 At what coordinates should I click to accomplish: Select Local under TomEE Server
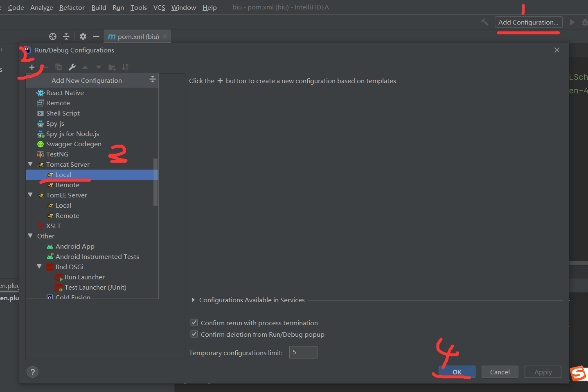pyautogui.click(x=63, y=205)
